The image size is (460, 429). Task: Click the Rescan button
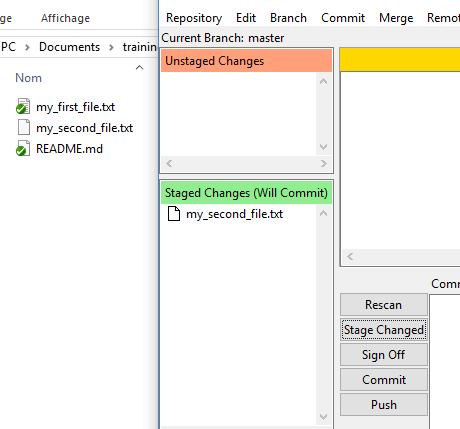point(384,305)
